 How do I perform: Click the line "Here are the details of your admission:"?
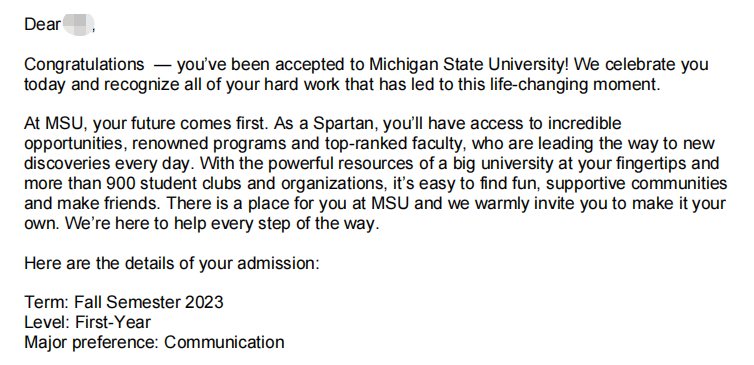pyautogui.click(x=172, y=264)
